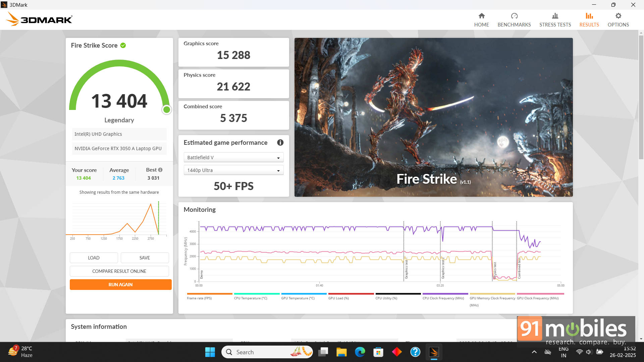Toggle CPU Temperature legend
The width and height of the screenshot is (644, 362).
(x=257, y=296)
